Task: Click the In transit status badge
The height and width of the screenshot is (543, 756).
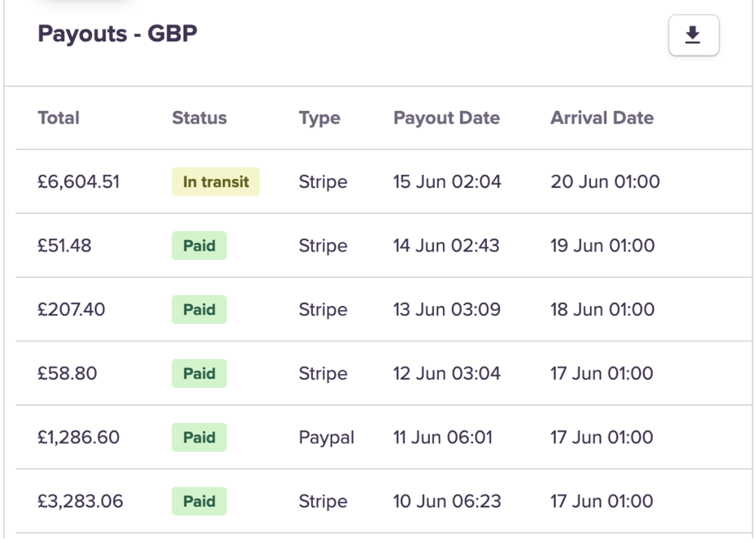Action: pyautogui.click(x=215, y=182)
